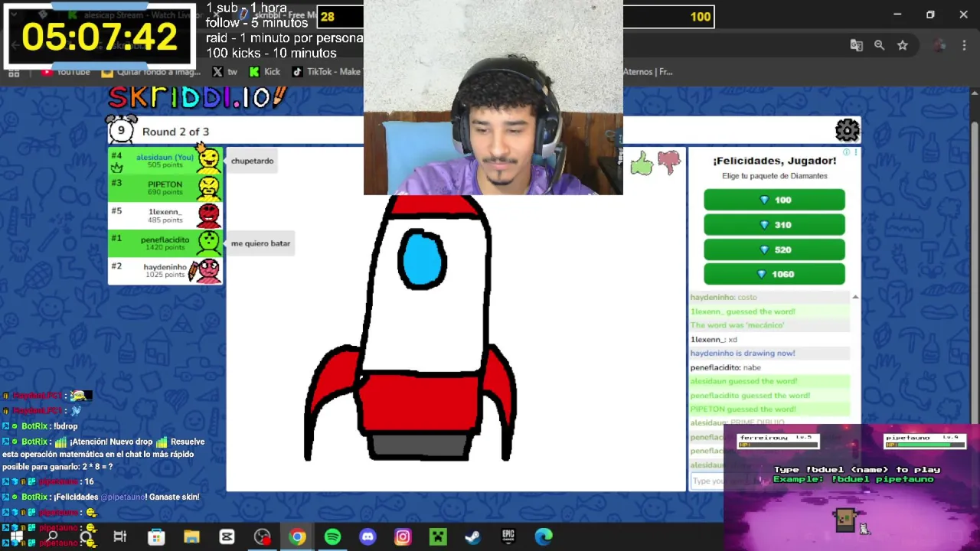Open the YouTube bookmark
Viewport: 980px width, 551px height.
66,72
